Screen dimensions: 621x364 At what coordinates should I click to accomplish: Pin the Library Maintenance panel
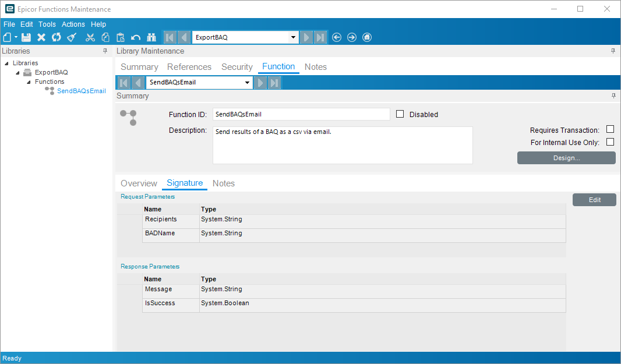click(613, 51)
